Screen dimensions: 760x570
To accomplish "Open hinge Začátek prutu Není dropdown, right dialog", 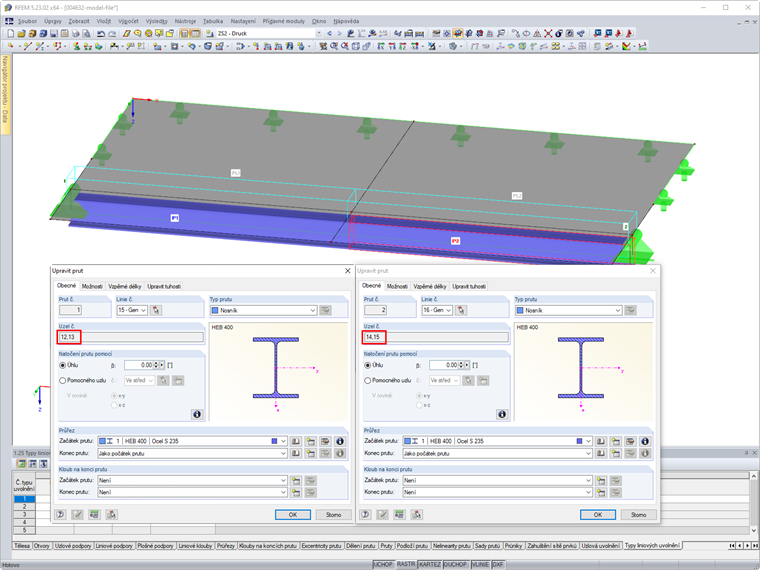I will click(588, 480).
